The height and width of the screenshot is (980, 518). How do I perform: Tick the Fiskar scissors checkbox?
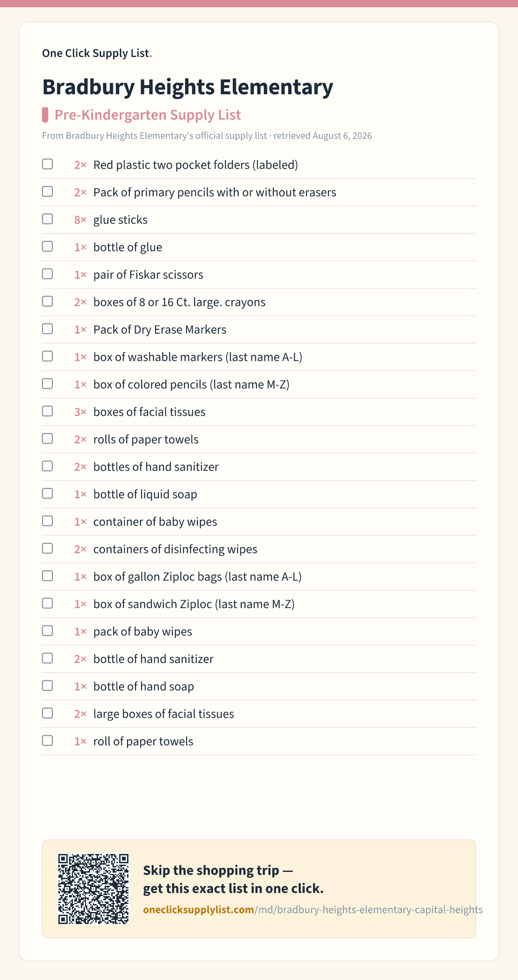[x=48, y=274]
